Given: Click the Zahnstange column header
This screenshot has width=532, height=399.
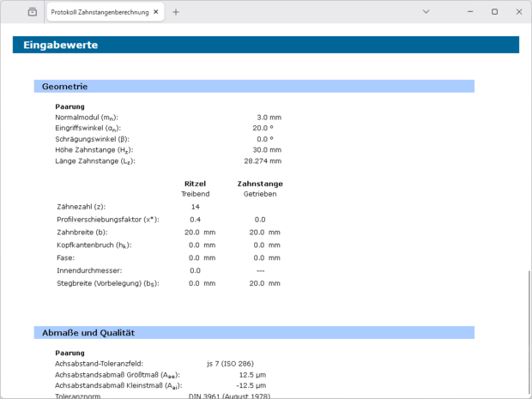Looking at the screenshot, I should [260, 184].
